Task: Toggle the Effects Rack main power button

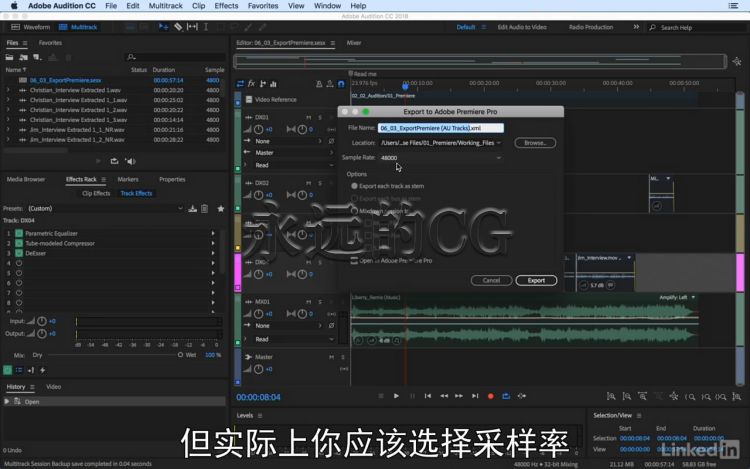Action: (7, 370)
